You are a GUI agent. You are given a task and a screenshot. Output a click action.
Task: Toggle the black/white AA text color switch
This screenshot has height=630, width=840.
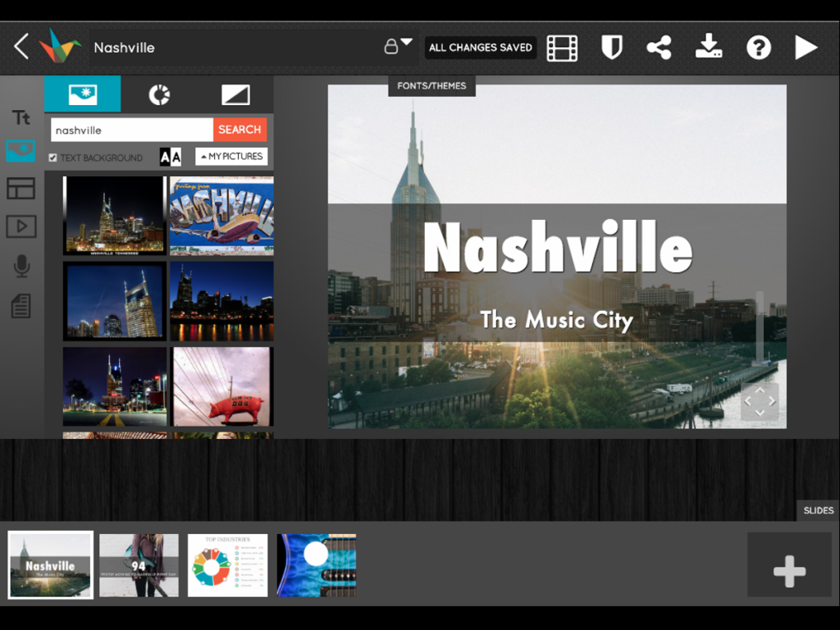(x=170, y=157)
